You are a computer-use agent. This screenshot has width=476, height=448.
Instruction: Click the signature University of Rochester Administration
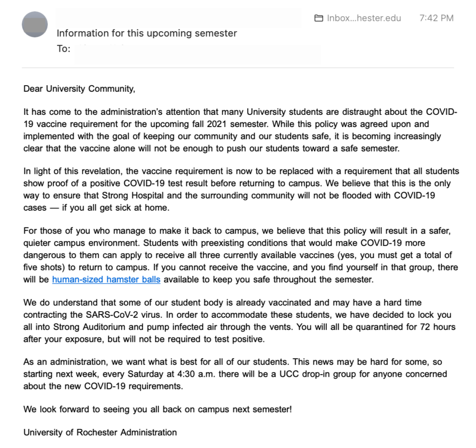[x=100, y=432]
